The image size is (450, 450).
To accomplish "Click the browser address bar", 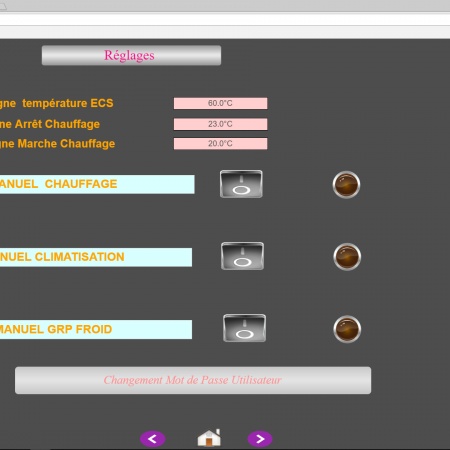I will 225,20.
